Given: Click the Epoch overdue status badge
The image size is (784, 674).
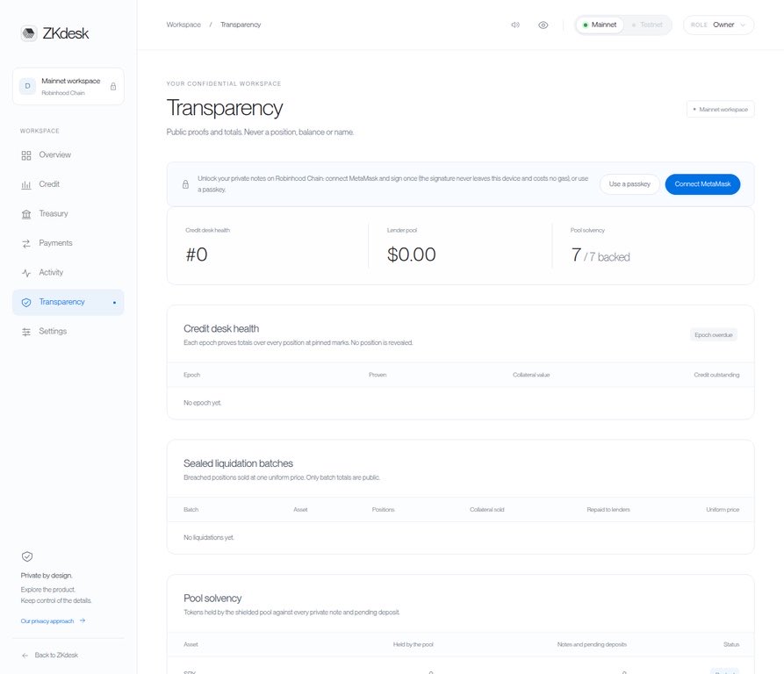Looking at the screenshot, I should tap(714, 334).
